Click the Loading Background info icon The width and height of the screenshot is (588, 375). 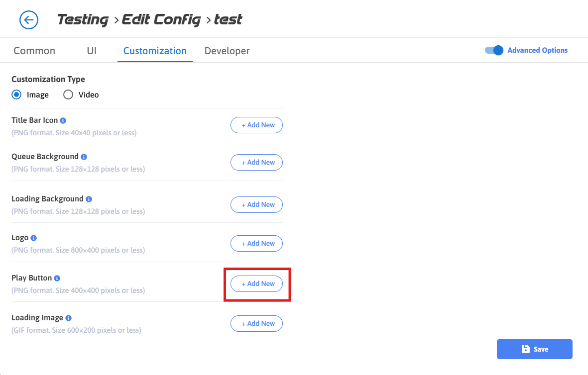coord(89,199)
